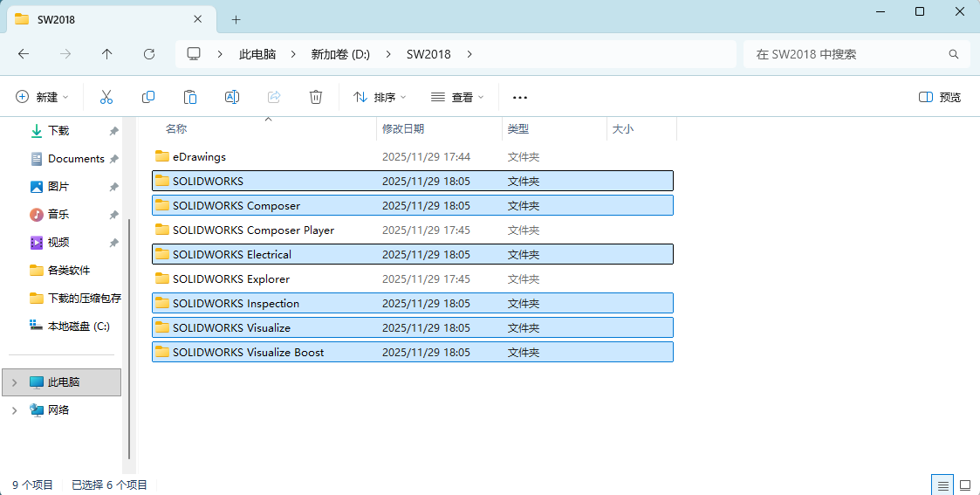Screen dimensions: 980x495
Task: Close the SW2018 tab
Action: click(197, 19)
